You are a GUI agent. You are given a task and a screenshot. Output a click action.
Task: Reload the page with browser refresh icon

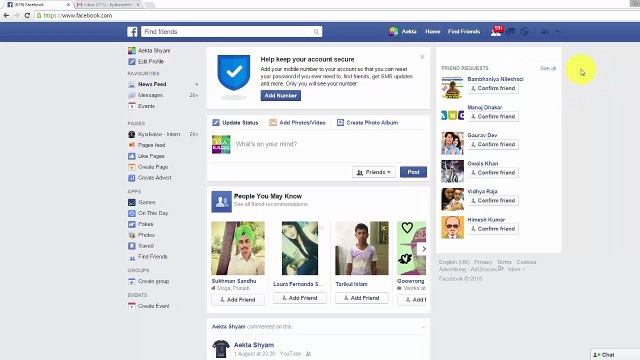27,16
